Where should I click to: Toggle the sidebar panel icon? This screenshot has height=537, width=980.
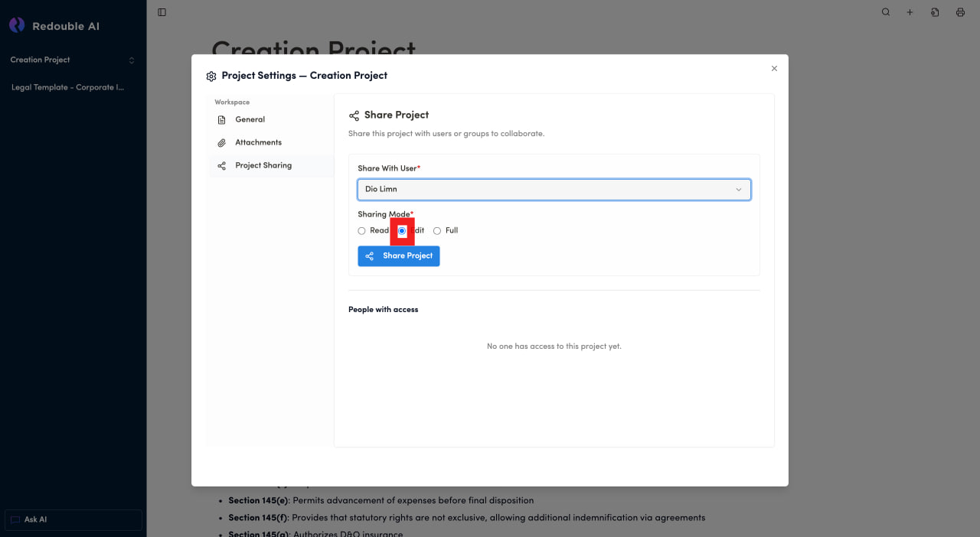tap(162, 12)
